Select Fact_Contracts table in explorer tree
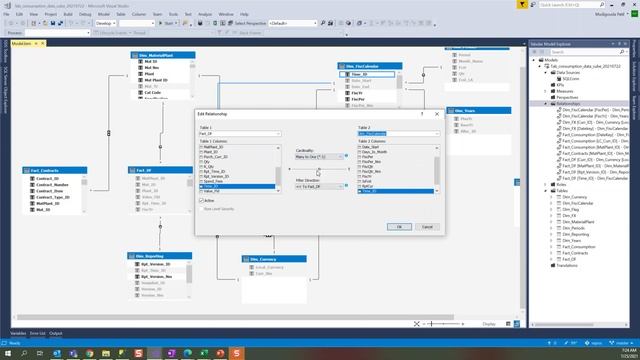This screenshot has width=640, height=360. (575, 253)
